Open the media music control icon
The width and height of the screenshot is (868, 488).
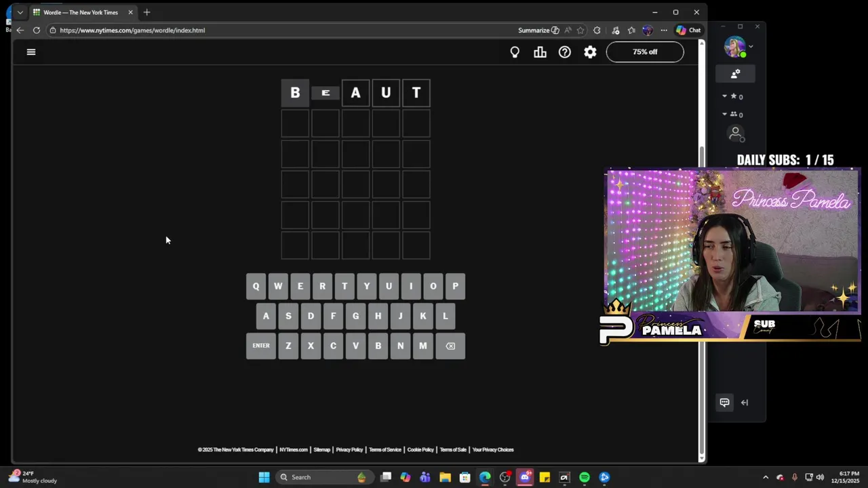point(615,30)
